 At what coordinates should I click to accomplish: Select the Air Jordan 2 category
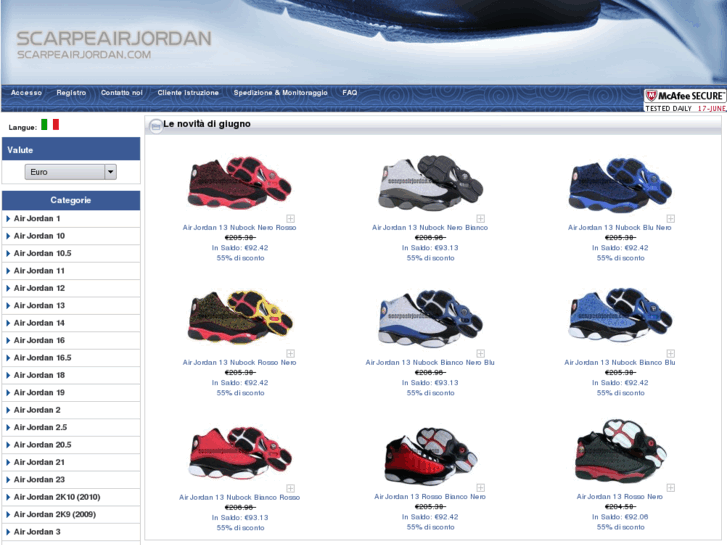pyautogui.click(x=71, y=410)
